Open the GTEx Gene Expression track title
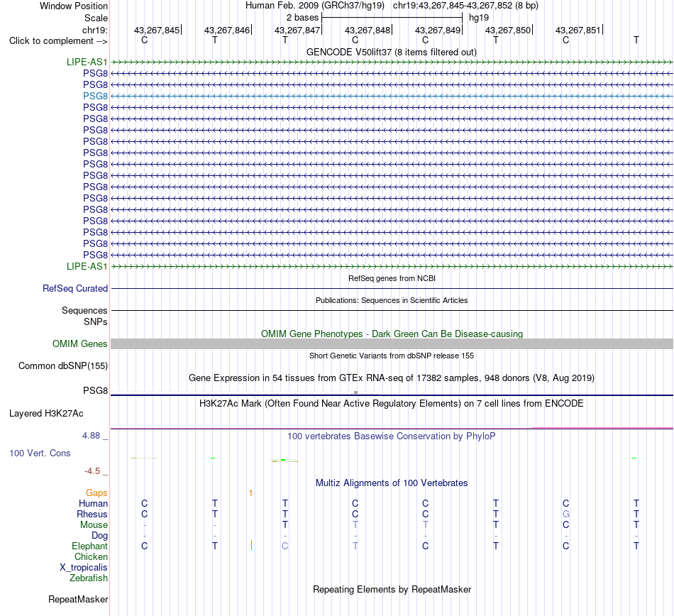The image size is (674, 616). point(392,378)
